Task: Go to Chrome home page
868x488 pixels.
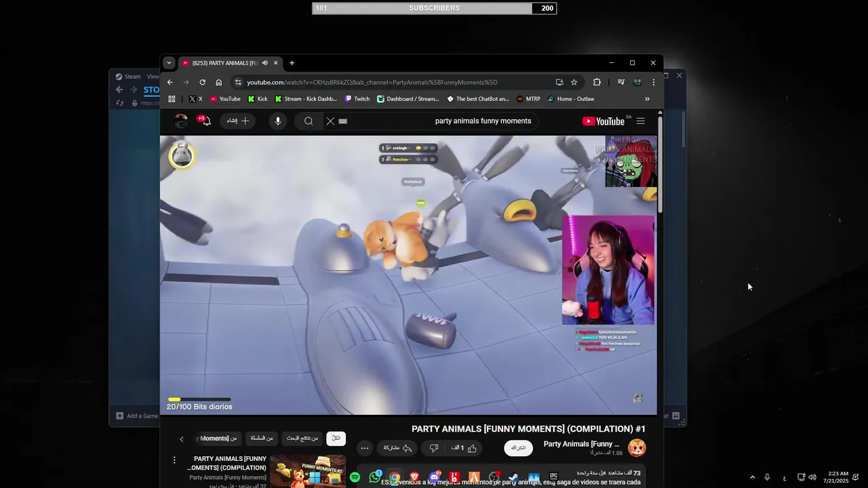Action: pos(218,82)
